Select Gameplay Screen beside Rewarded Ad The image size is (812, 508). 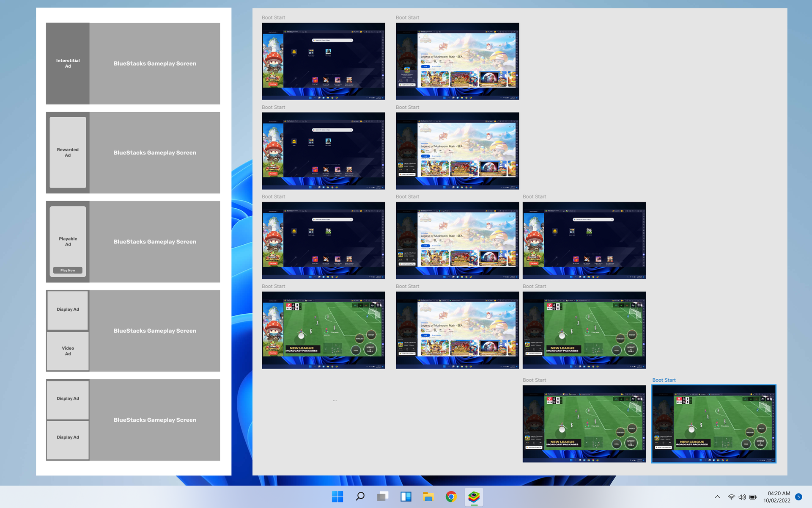pos(155,152)
